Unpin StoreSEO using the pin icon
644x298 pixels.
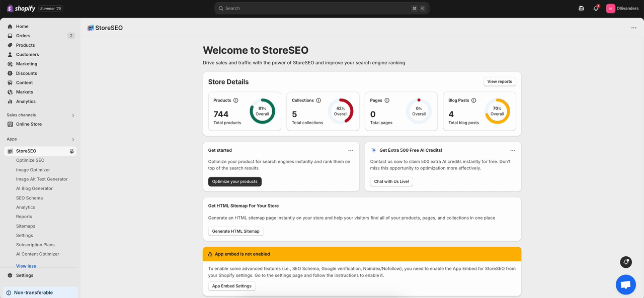click(72, 151)
